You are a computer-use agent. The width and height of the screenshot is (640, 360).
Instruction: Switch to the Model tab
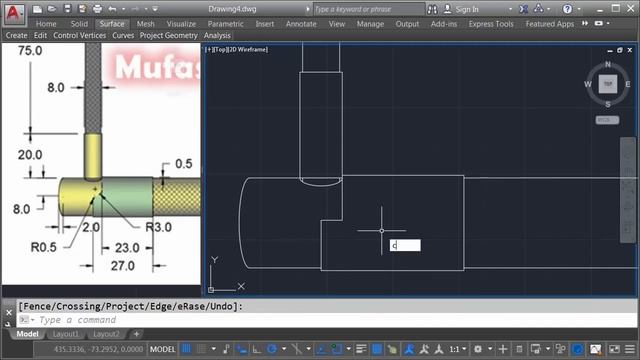[x=27, y=334]
